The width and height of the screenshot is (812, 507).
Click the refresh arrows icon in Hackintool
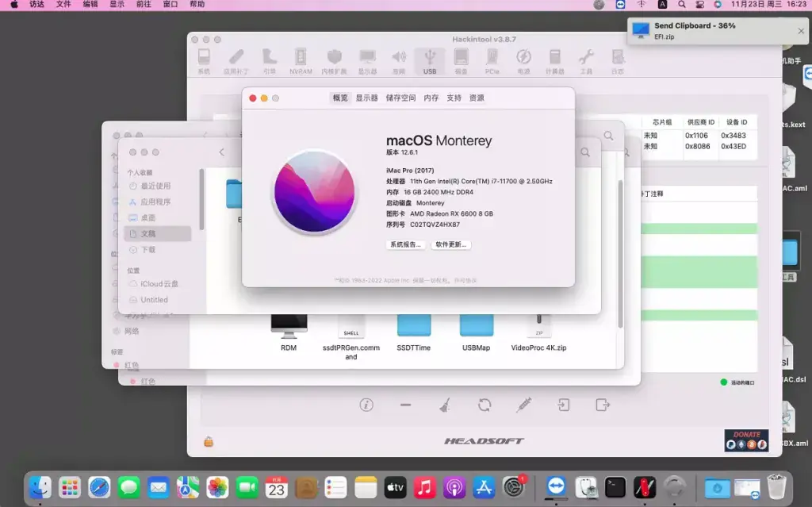point(485,405)
